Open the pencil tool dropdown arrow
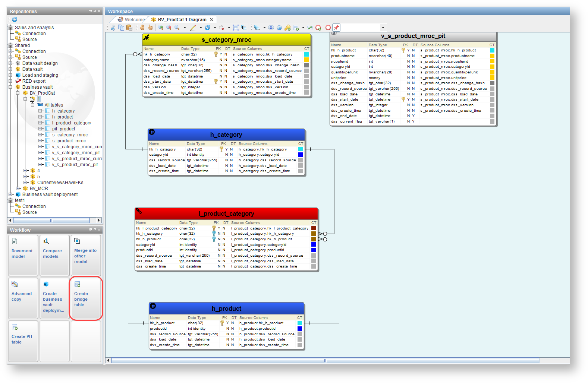The height and width of the screenshot is (383, 588). point(201,28)
